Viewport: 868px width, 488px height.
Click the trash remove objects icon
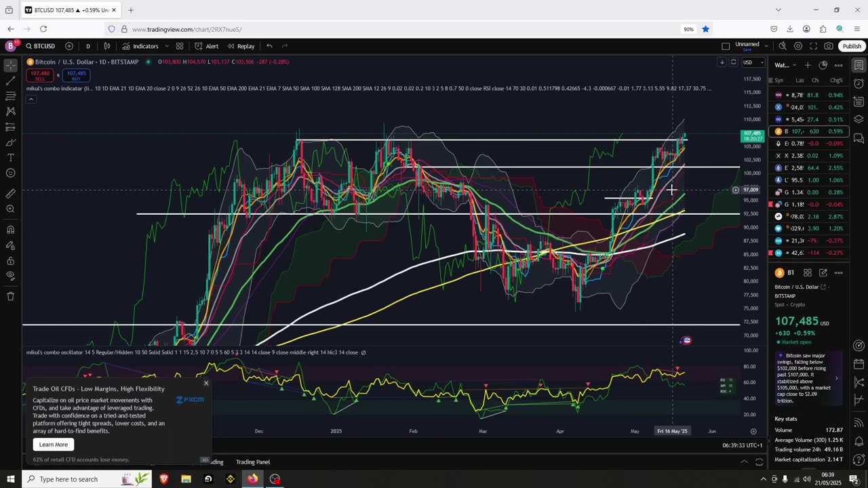[10, 296]
